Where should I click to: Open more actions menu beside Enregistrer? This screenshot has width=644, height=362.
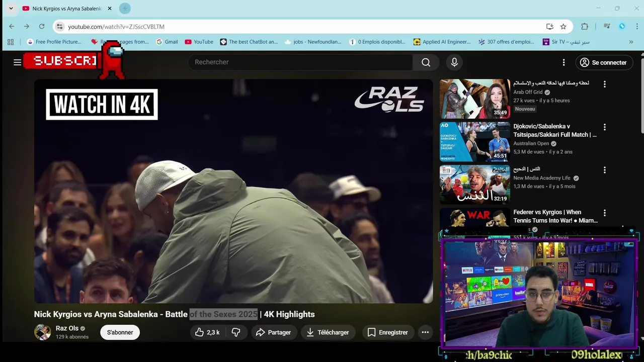425,332
